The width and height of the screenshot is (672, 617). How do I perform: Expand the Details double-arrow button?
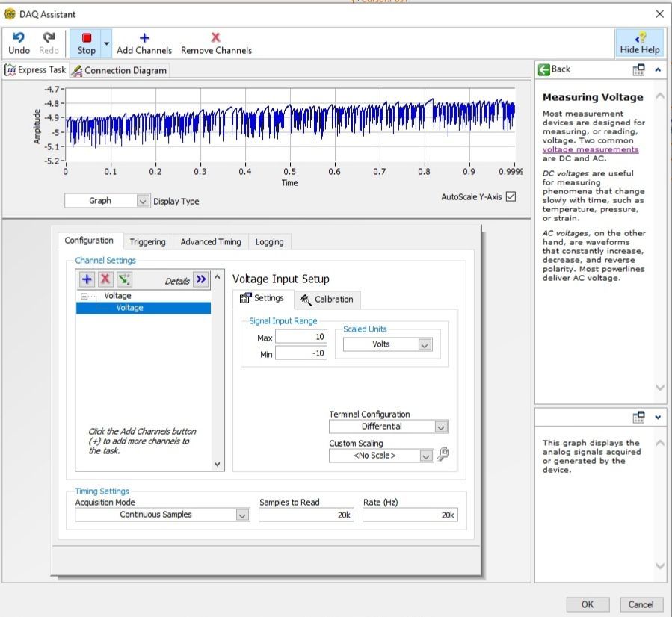click(200, 279)
